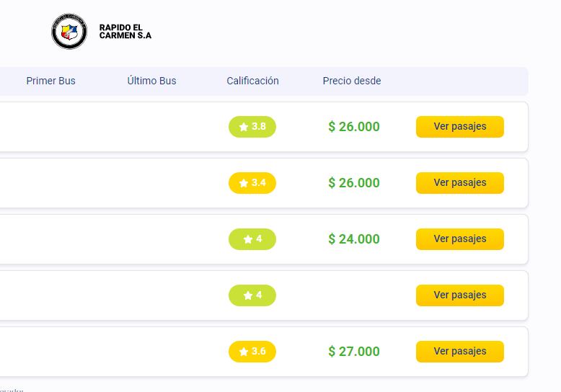Click the $ 27.000 price
This screenshot has width=561, height=392.
[354, 352]
